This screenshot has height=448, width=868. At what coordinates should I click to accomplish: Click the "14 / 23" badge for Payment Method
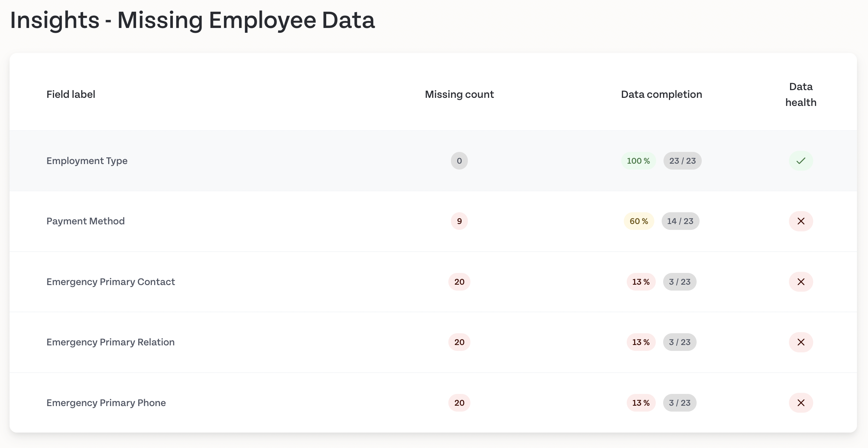coord(680,221)
